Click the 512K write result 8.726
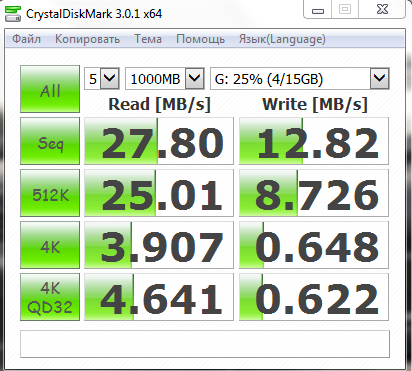This screenshot has width=412, height=371. point(314,193)
